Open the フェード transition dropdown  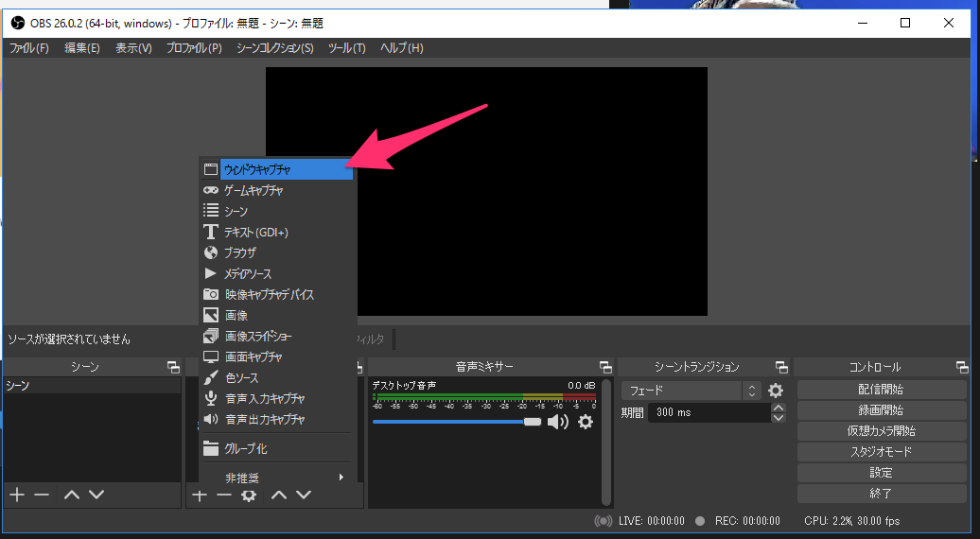click(x=691, y=391)
